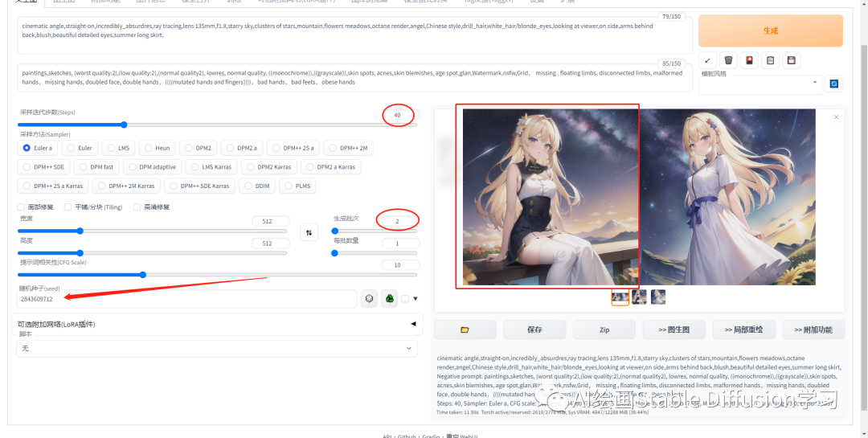Open the 脚本 dropdown showing 无

[217, 348]
